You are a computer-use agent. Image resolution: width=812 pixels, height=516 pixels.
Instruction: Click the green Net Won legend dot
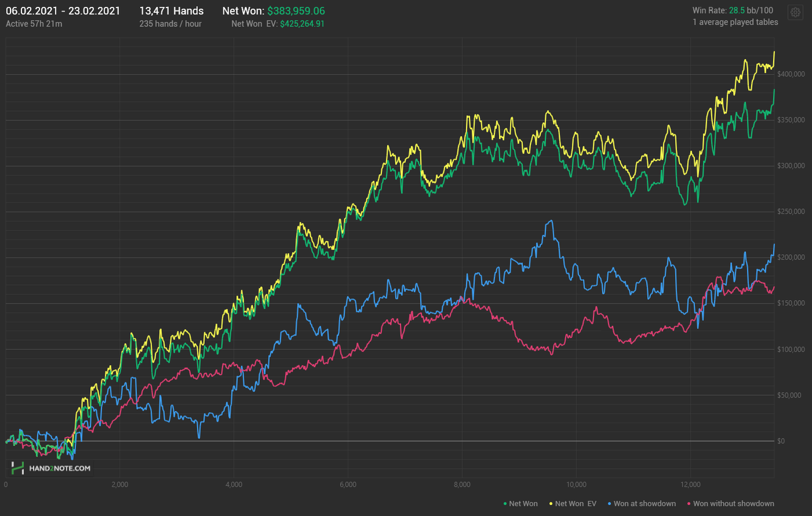click(505, 504)
